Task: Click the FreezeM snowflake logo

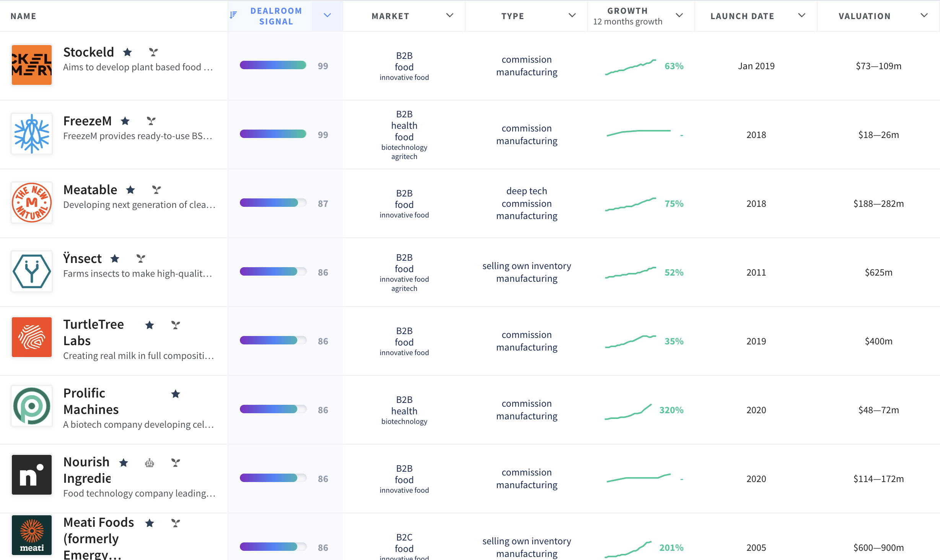Action: (x=32, y=134)
